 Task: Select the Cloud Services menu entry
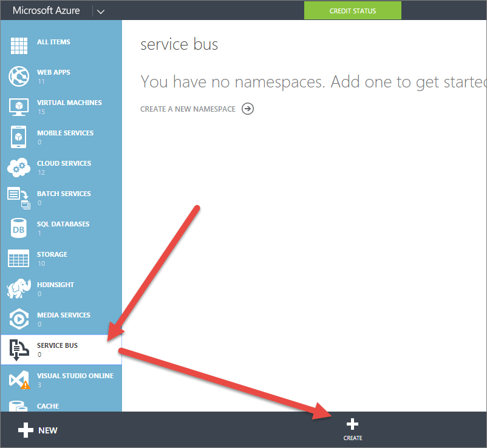tap(61, 168)
